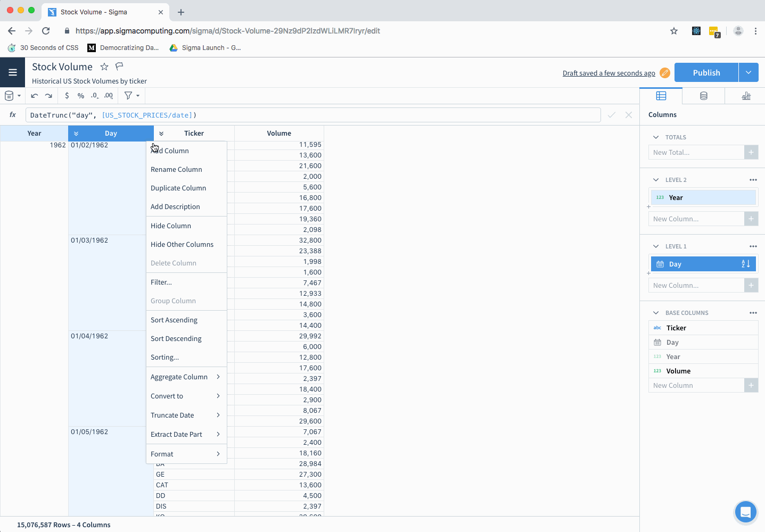This screenshot has width=765, height=532.
Task: Collapse the Day column group
Action: click(76, 134)
